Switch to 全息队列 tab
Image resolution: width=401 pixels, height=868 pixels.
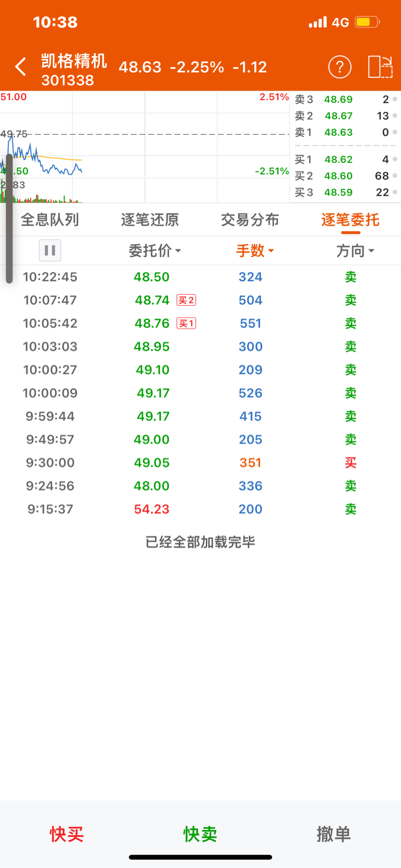50,220
